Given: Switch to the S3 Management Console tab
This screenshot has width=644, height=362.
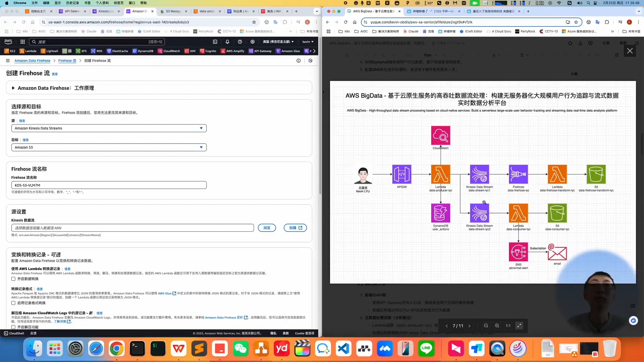Looking at the screenshot, I should tap(172, 11).
